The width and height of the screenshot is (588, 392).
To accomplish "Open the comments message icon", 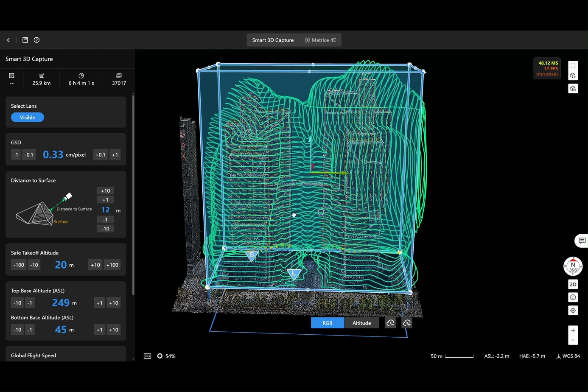I will click(582, 241).
